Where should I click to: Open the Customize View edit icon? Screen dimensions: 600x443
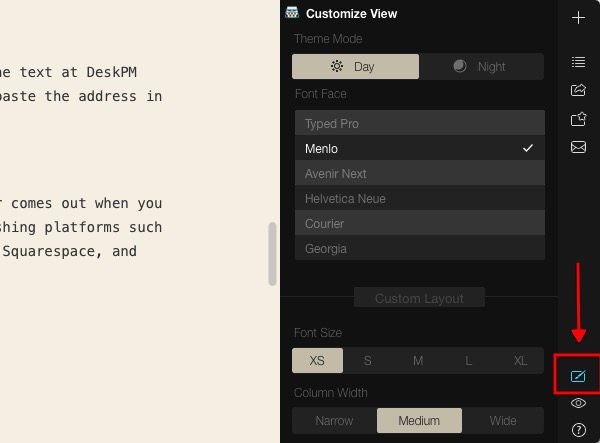[578, 376]
